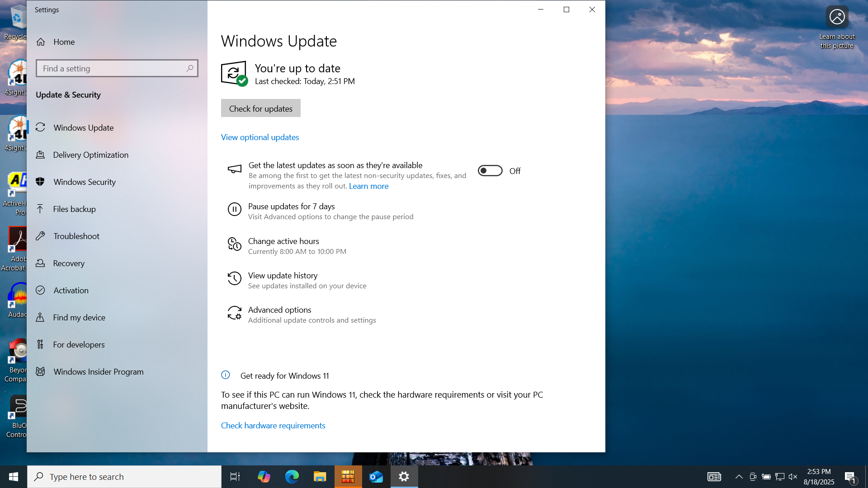
Task: Click the Find my device icon
Action: pos(40,317)
